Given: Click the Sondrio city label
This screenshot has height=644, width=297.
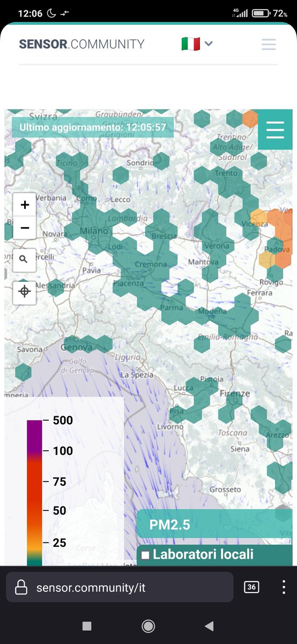Looking at the screenshot, I should pyautogui.click(x=139, y=163).
